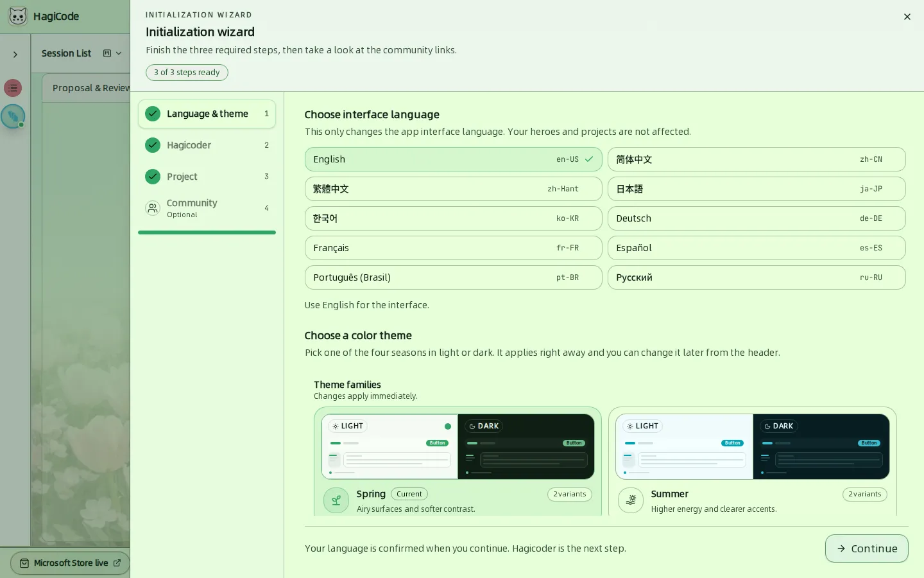Screen dimensions: 924x578
Task: Pick Deutsch as interface language
Action: click(757, 218)
